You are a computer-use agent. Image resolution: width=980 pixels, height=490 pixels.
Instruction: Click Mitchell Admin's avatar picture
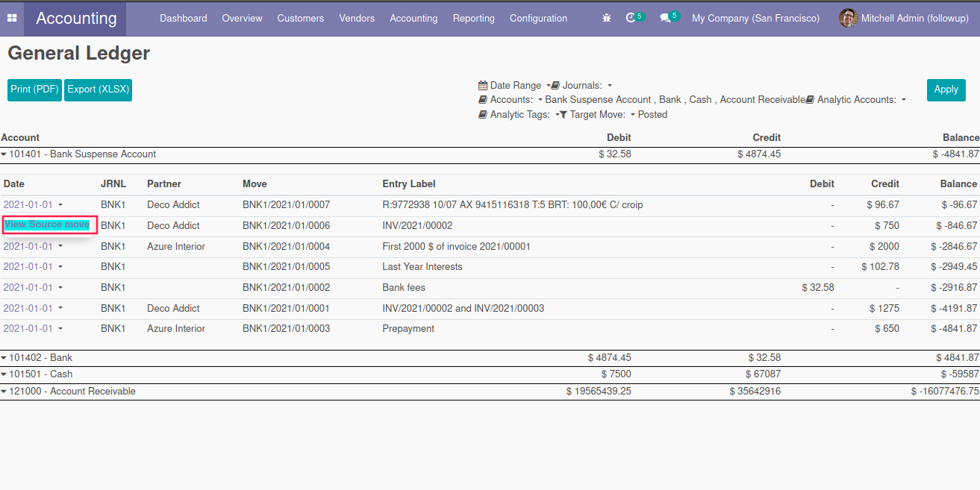click(x=848, y=18)
